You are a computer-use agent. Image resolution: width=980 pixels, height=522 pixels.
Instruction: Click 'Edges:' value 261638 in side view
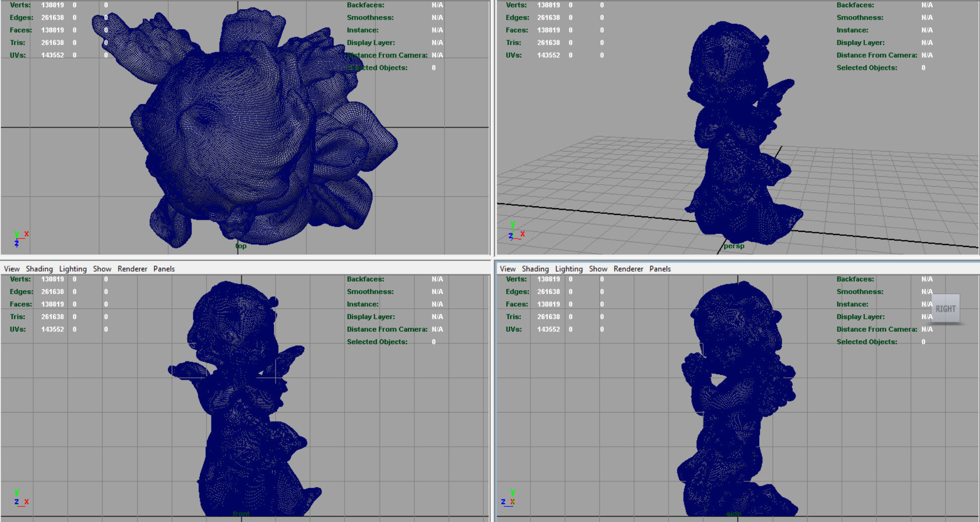(549, 292)
